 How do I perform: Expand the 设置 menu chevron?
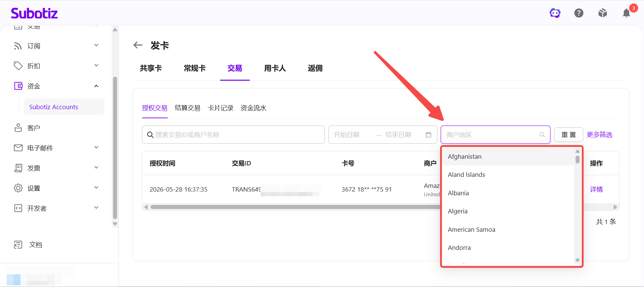96,188
